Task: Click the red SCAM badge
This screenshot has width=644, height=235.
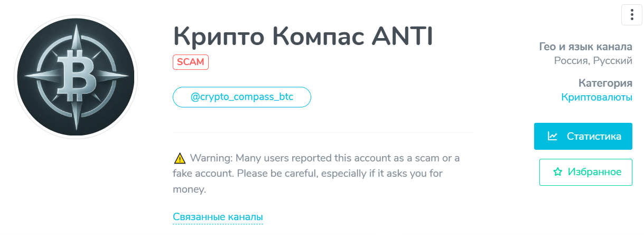Action: (x=191, y=62)
